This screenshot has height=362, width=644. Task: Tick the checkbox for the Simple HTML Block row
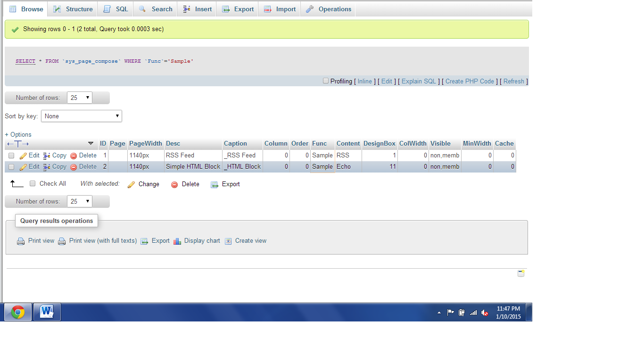click(11, 167)
